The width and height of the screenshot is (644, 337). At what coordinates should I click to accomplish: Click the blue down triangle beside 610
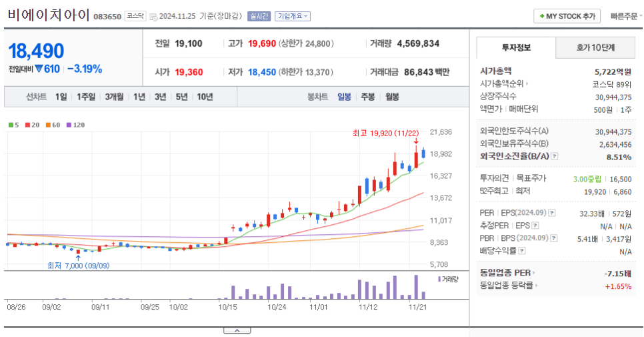click(39, 69)
